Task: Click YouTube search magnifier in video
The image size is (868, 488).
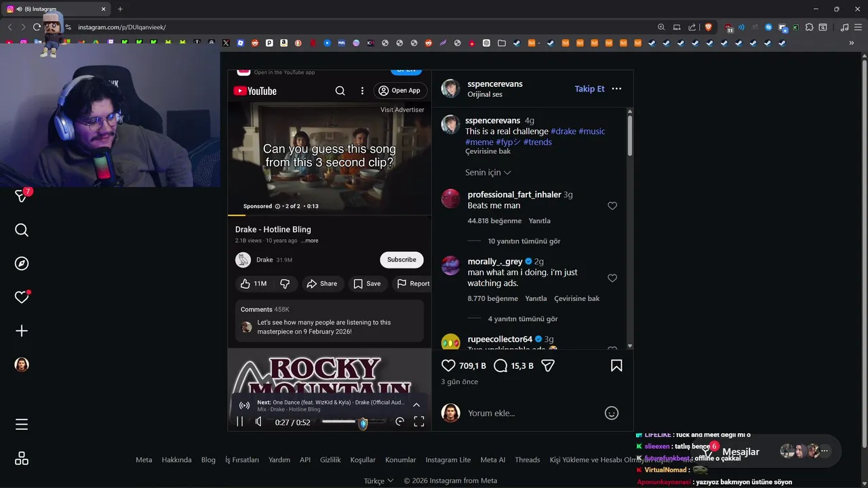Action: point(340,90)
